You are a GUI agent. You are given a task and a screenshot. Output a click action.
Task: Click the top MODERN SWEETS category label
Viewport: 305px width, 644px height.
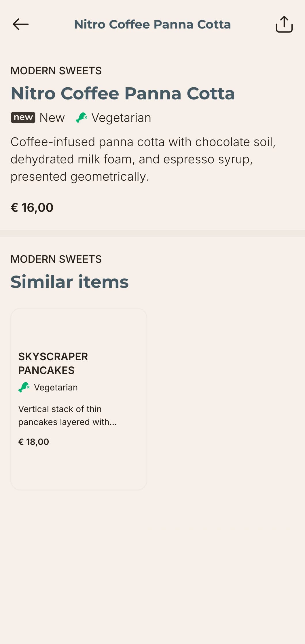(56, 71)
